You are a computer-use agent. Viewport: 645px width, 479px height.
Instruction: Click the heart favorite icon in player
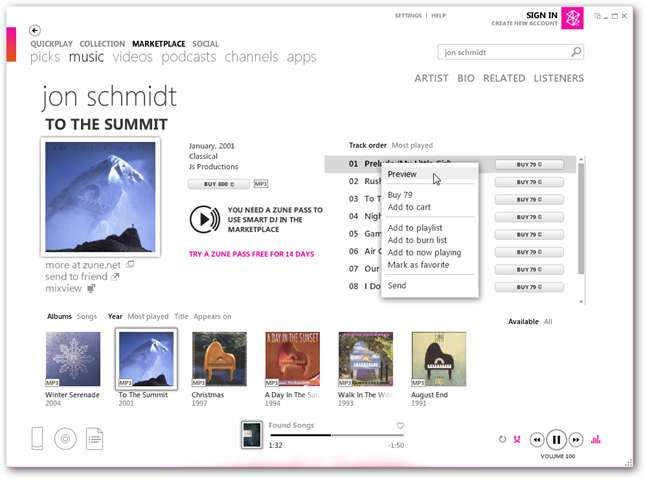pos(400,426)
